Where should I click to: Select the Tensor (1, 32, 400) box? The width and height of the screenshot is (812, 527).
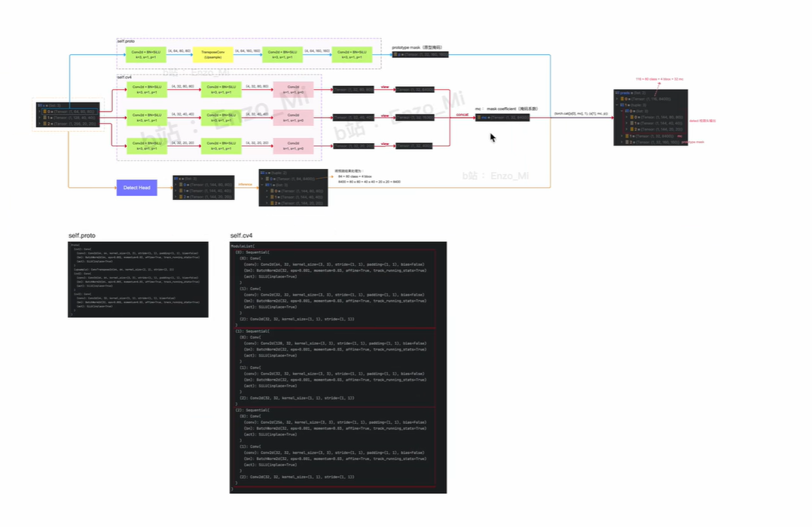414,146
